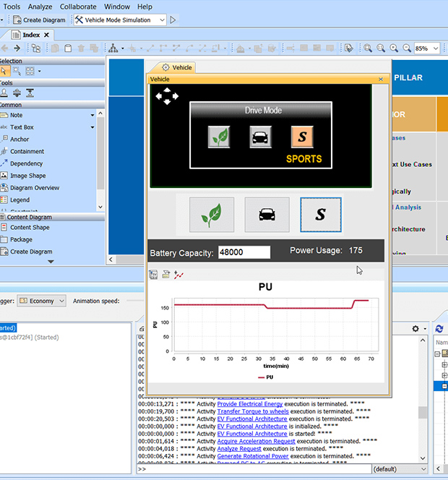Click the small car icon in Drive Mode panel
Screen dimensions: 448x480
[260, 137]
